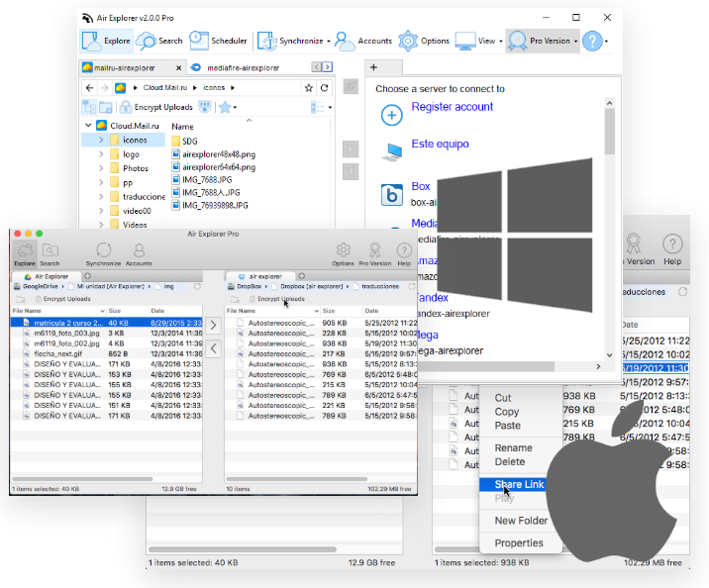This screenshot has height=588, width=709.
Task: Choose Cut in the context menu
Action: (503, 398)
